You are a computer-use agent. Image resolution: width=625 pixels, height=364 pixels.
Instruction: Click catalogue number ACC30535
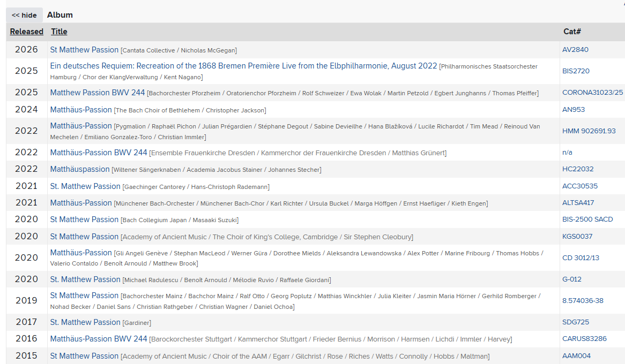(x=580, y=186)
